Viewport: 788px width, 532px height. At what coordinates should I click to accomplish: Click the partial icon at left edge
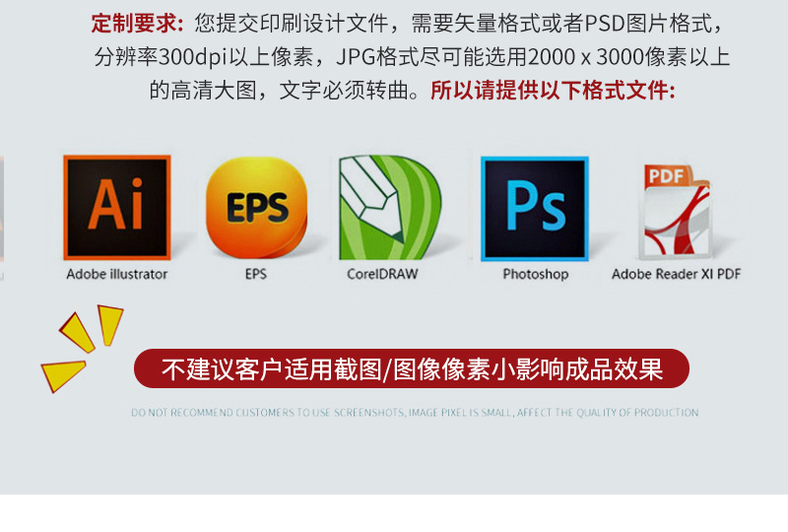click(x=2, y=209)
